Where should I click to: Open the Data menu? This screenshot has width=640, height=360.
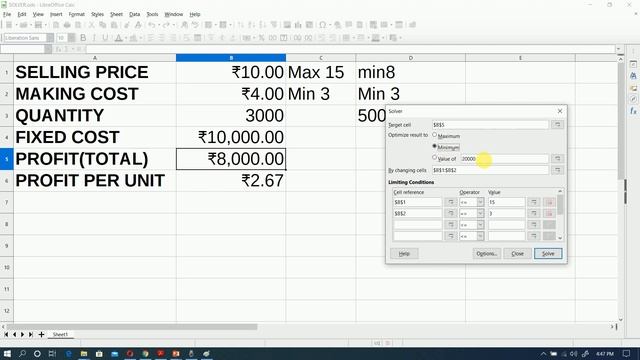pos(134,14)
